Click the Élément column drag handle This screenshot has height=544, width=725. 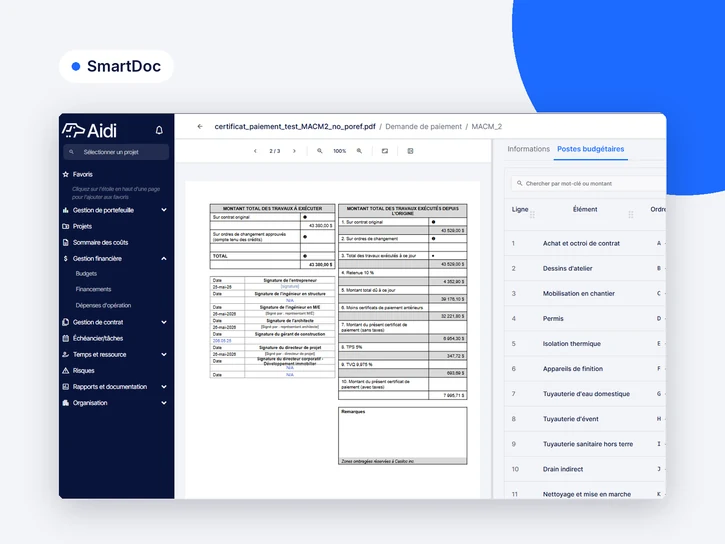tap(631, 214)
